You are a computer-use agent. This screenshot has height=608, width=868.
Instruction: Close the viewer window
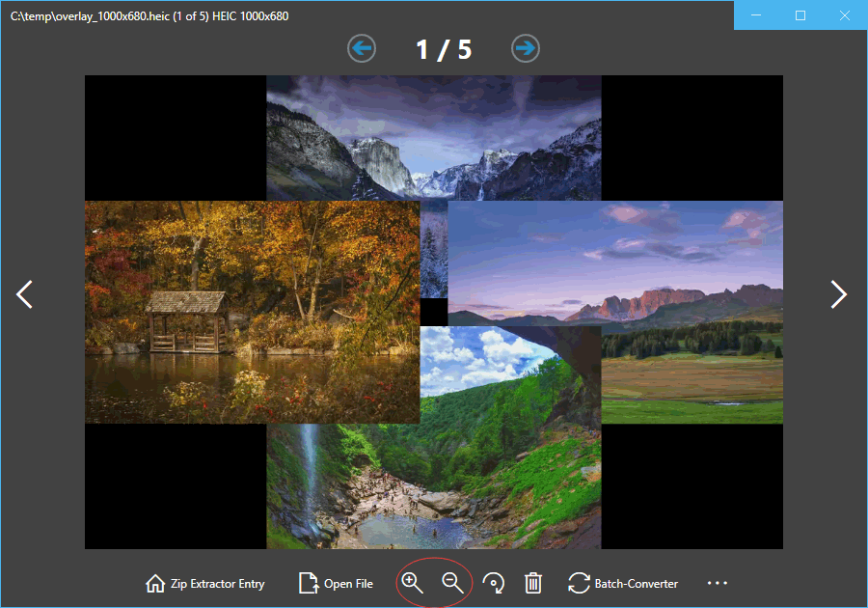click(x=844, y=15)
